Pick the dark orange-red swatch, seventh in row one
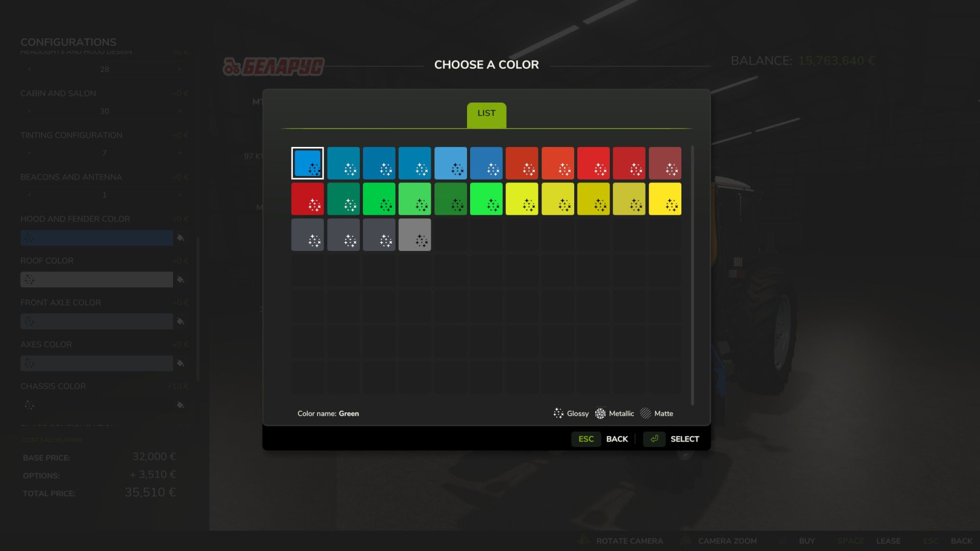Image resolution: width=980 pixels, height=551 pixels. pyautogui.click(x=522, y=163)
